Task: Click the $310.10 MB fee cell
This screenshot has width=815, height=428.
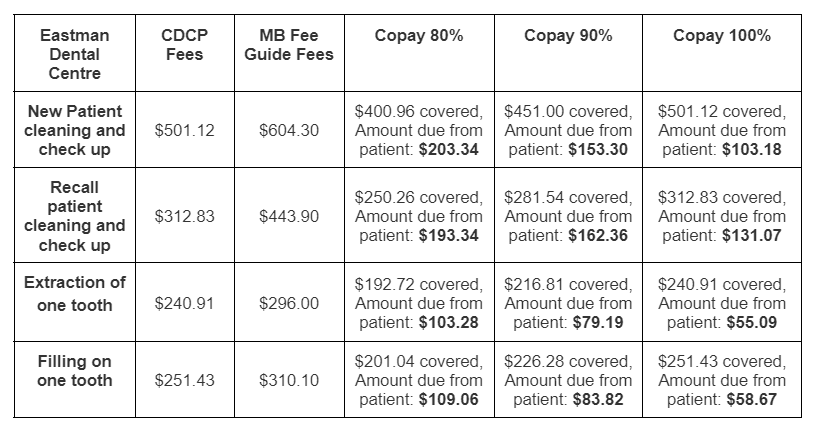Action: (x=289, y=380)
